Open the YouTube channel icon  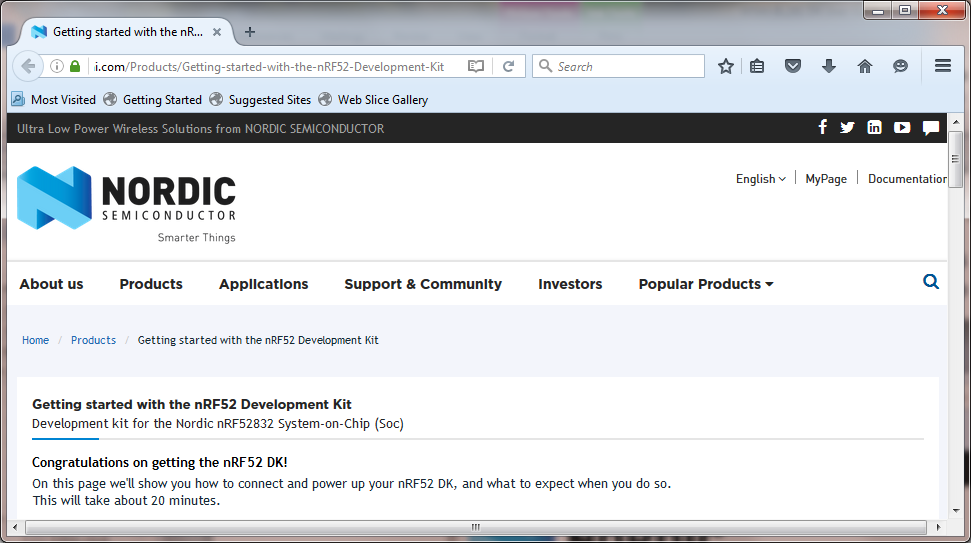click(x=902, y=127)
